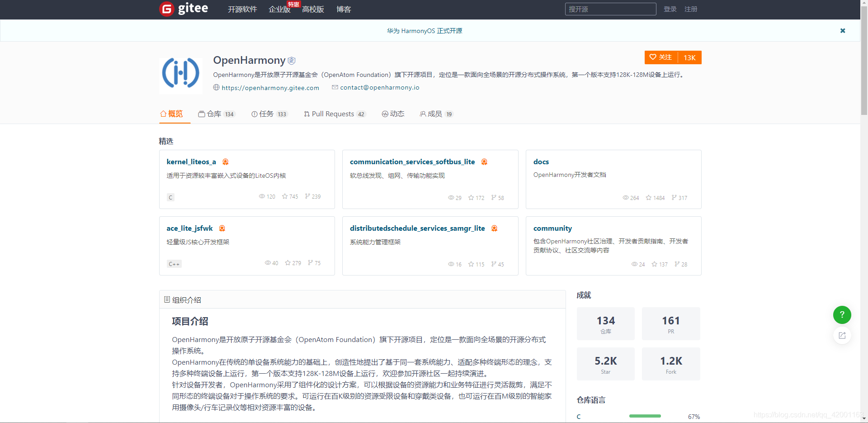Click the envelope icon beside contact email
This screenshot has width=868, height=423.
point(335,87)
